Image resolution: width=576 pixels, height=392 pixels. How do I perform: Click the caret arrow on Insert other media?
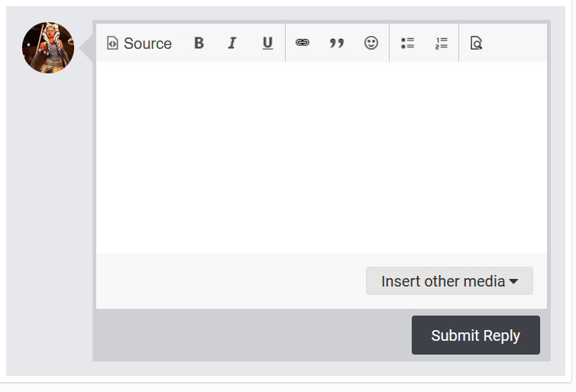[x=513, y=281]
